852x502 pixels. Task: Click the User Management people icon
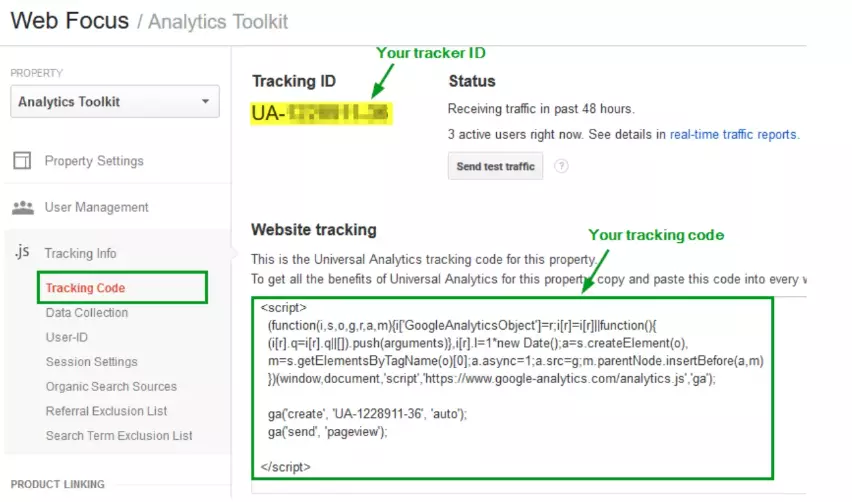point(23,208)
